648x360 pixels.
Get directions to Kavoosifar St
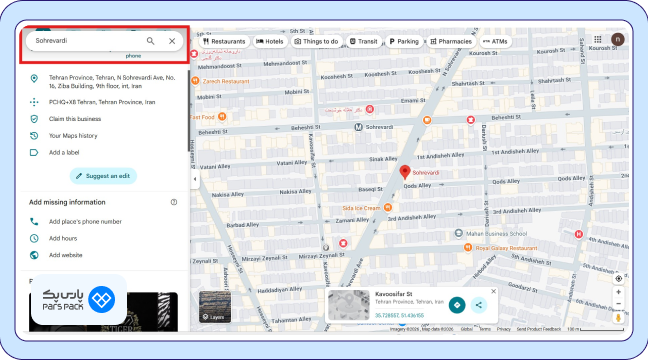(457, 305)
